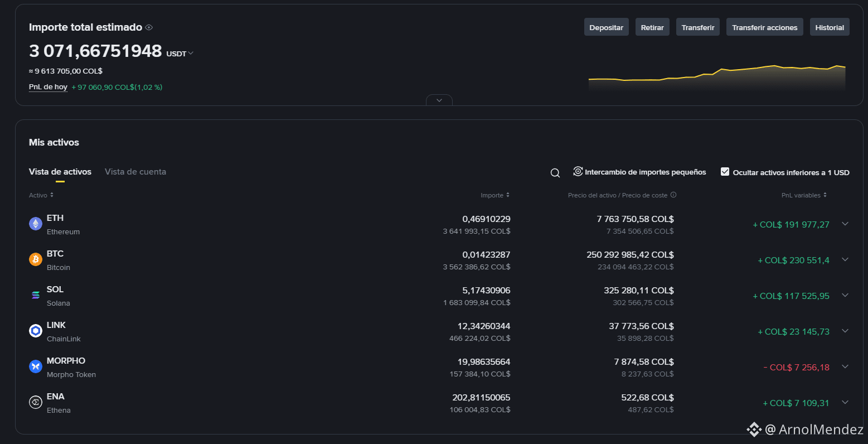Click the Morpho Token icon
The width and height of the screenshot is (868, 444).
tap(36, 366)
